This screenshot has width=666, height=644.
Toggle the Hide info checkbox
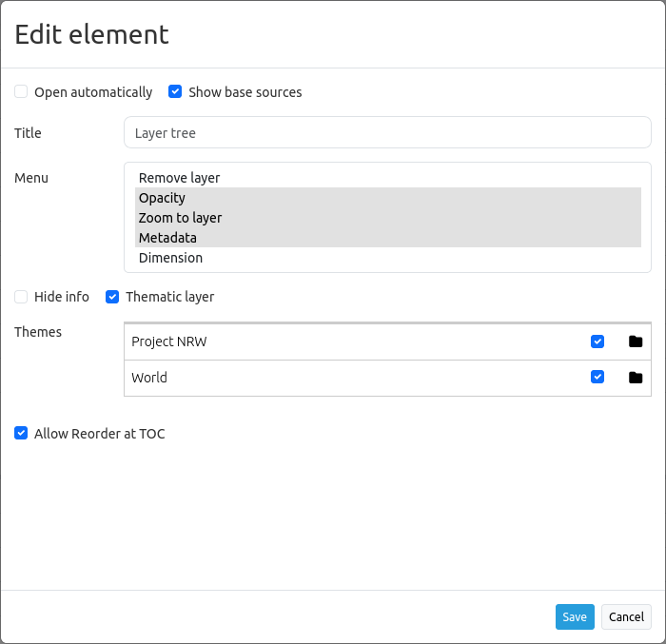click(x=21, y=297)
